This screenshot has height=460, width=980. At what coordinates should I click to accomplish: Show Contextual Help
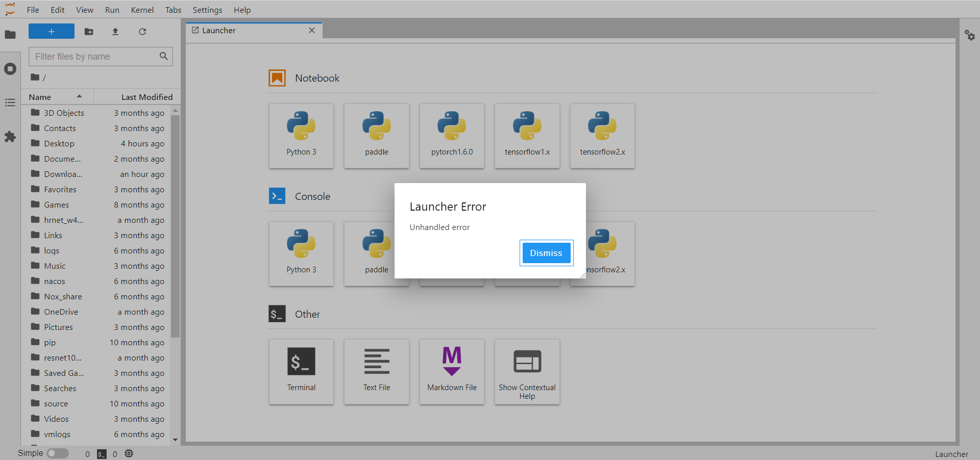[527, 372]
